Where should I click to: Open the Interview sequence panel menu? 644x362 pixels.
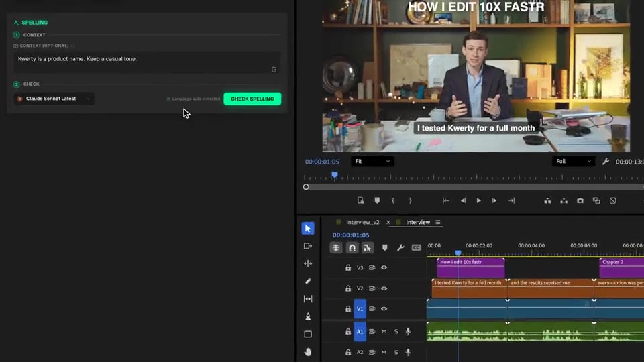pos(438,222)
